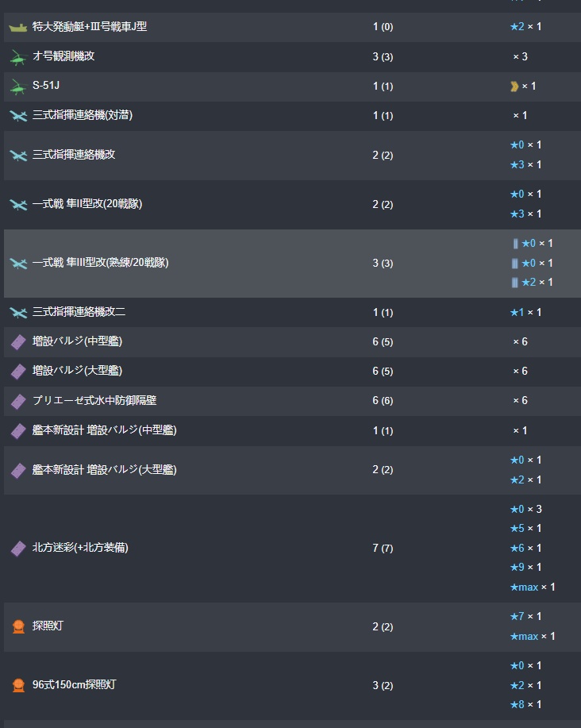Click the autogyro icon next to オ号観測機改
This screenshot has height=728, width=581.
18,57
